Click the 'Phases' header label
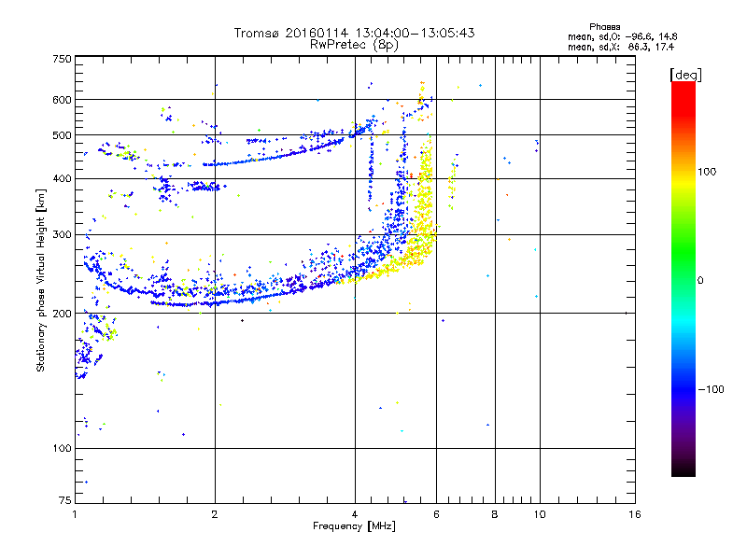The height and width of the screenshot is (560, 747). click(604, 27)
